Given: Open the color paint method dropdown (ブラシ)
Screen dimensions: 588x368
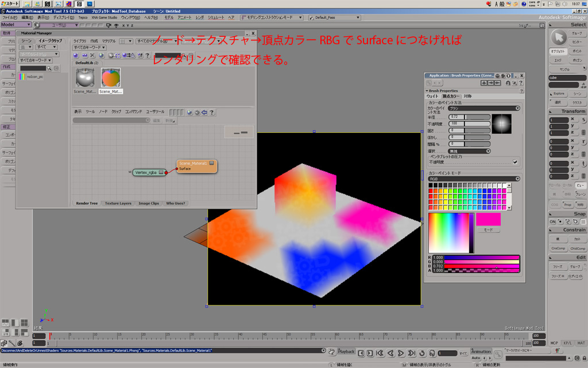Looking at the screenshot, I should pyautogui.click(x=484, y=108).
